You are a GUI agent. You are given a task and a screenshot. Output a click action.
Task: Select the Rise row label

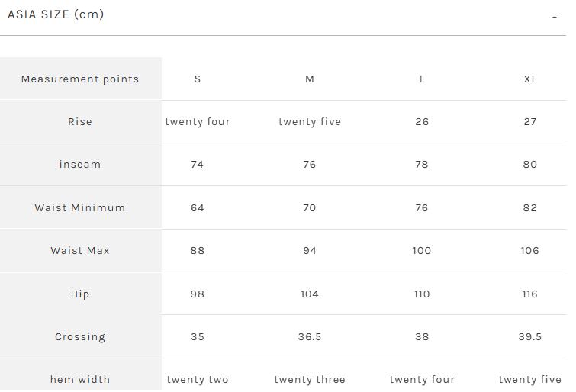click(x=80, y=121)
